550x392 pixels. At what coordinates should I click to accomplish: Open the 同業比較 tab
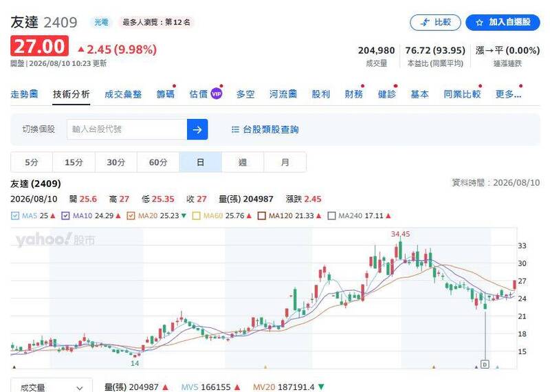coord(462,94)
